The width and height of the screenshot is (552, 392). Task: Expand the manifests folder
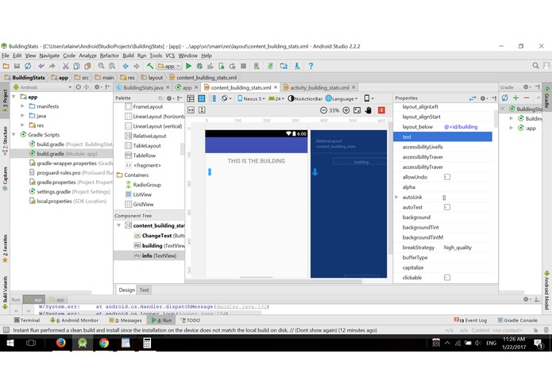22,106
